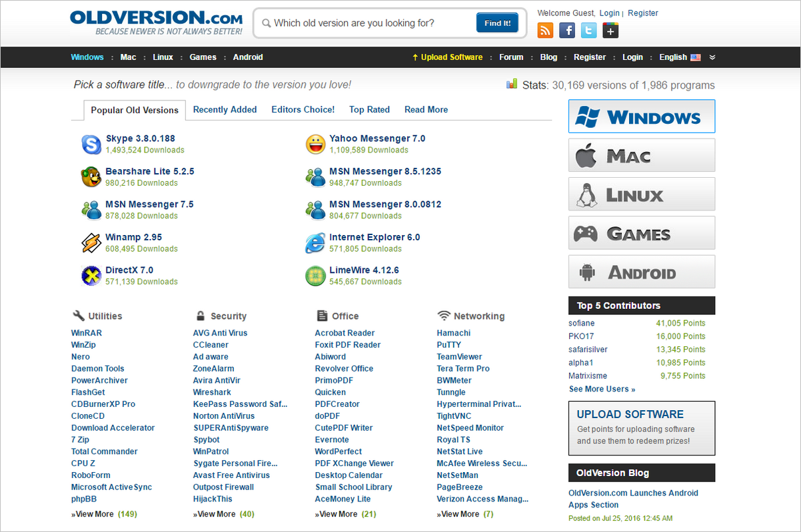The width and height of the screenshot is (801, 532).
Task: Select the Popular Old Versions tab
Action: point(135,111)
